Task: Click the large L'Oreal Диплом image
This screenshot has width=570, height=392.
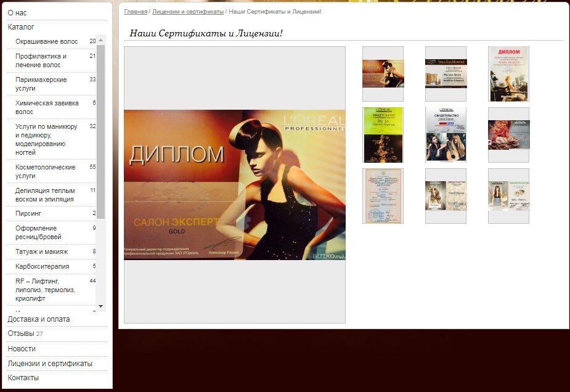Action: (235, 185)
